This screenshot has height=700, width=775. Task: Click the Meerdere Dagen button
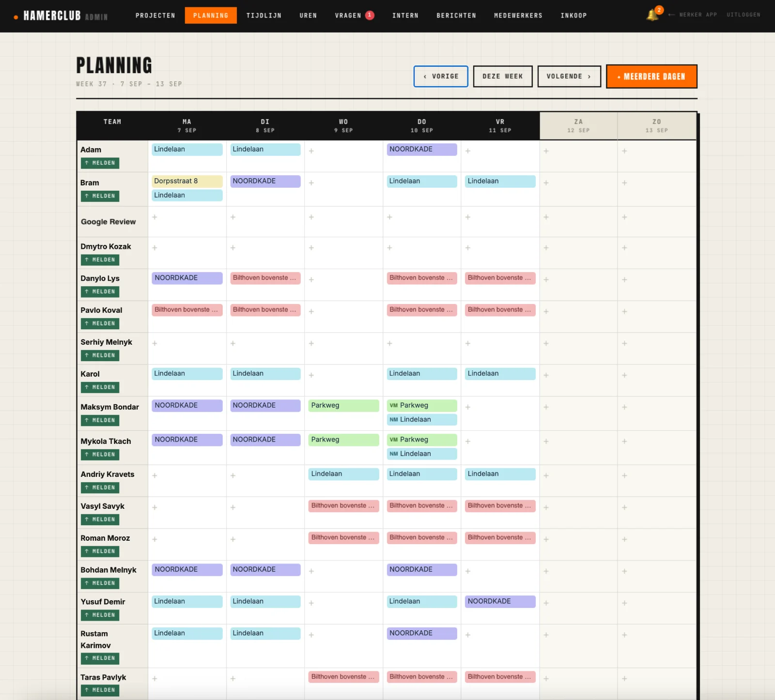pos(651,76)
